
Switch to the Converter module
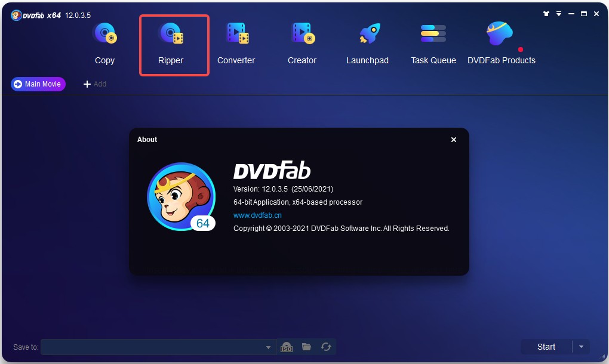[x=236, y=43]
